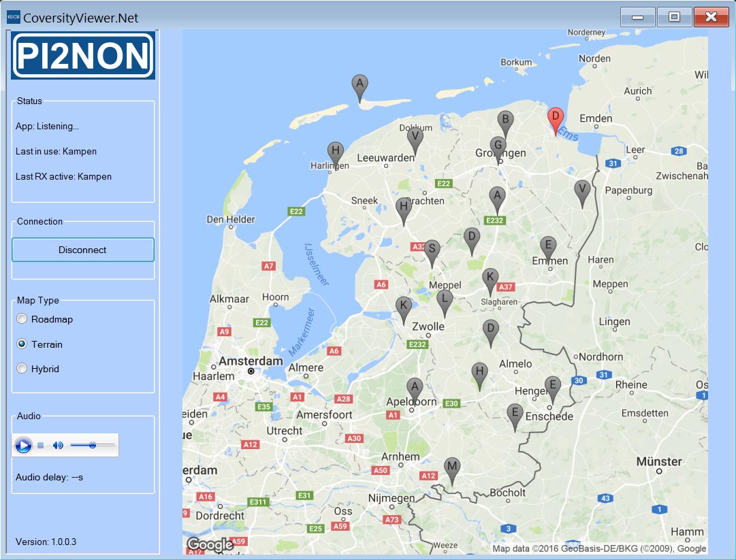Click the Amsterdam label on the map

click(x=251, y=361)
